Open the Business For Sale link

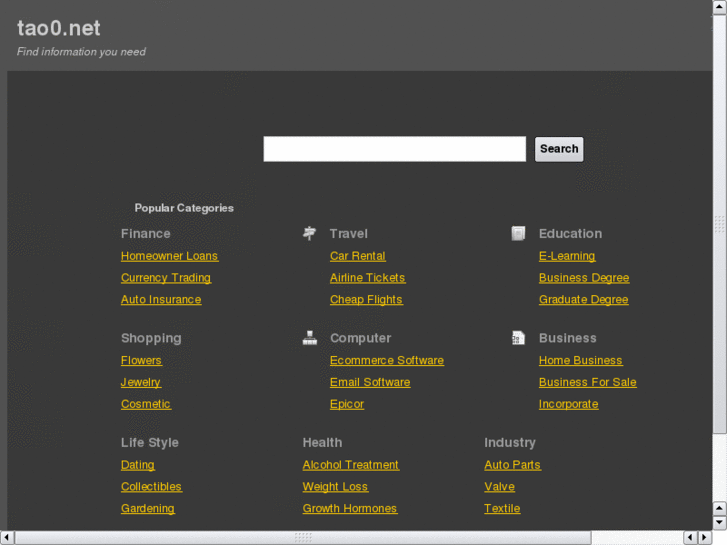pos(587,382)
